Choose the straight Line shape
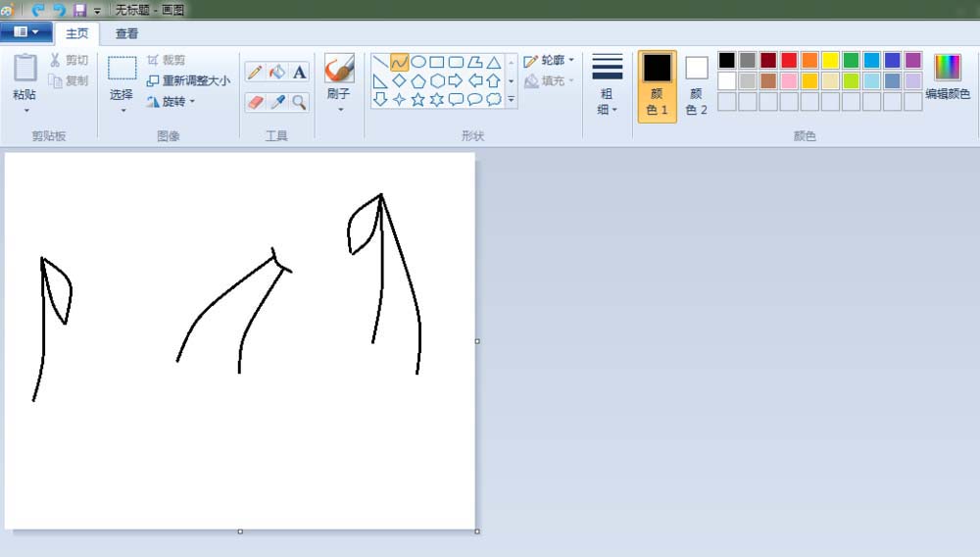This screenshot has height=557, width=980. coord(380,62)
